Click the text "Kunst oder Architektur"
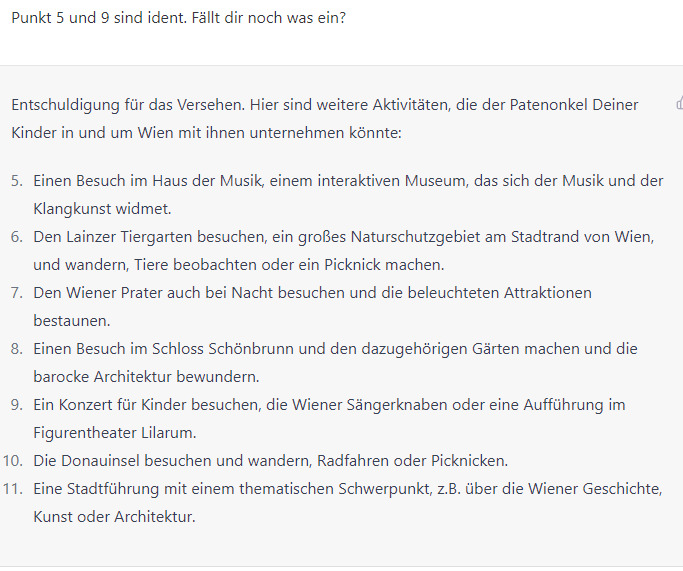Image resolution: width=683 pixels, height=571 pixels. pyautogui.click(x=114, y=517)
